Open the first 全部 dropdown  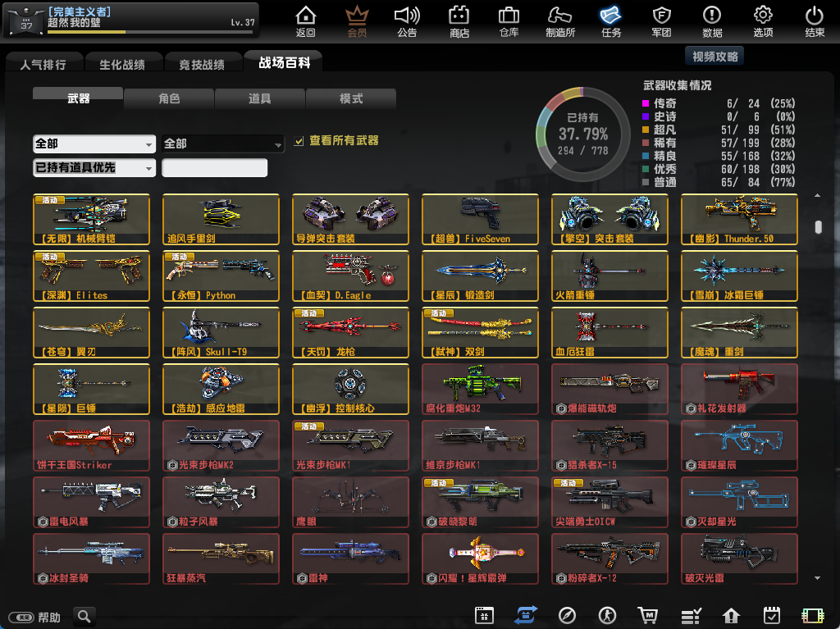point(94,144)
